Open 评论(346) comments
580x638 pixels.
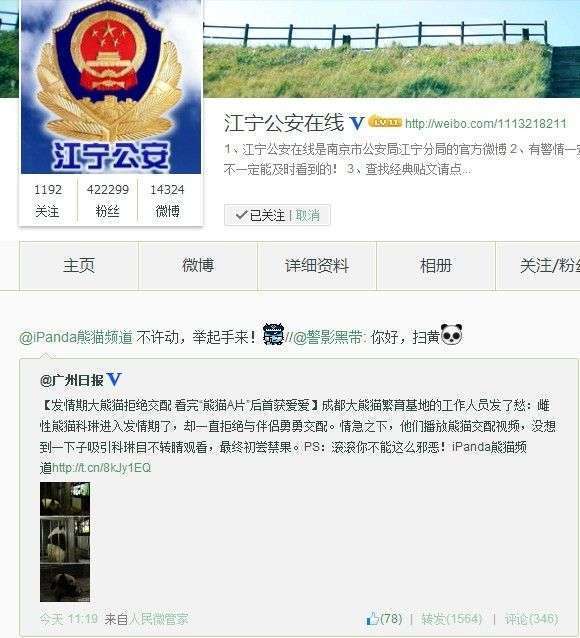[x=531, y=619]
